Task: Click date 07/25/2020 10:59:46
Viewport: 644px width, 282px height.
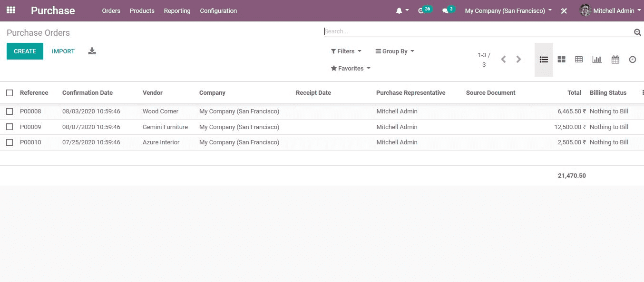Action: [91, 142]
